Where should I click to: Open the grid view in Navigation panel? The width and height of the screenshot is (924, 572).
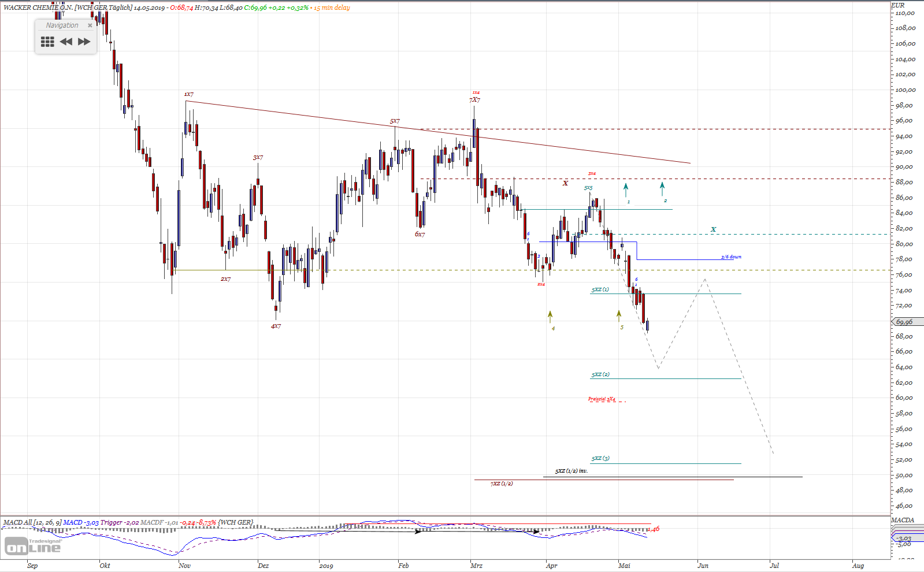(47, 42)
